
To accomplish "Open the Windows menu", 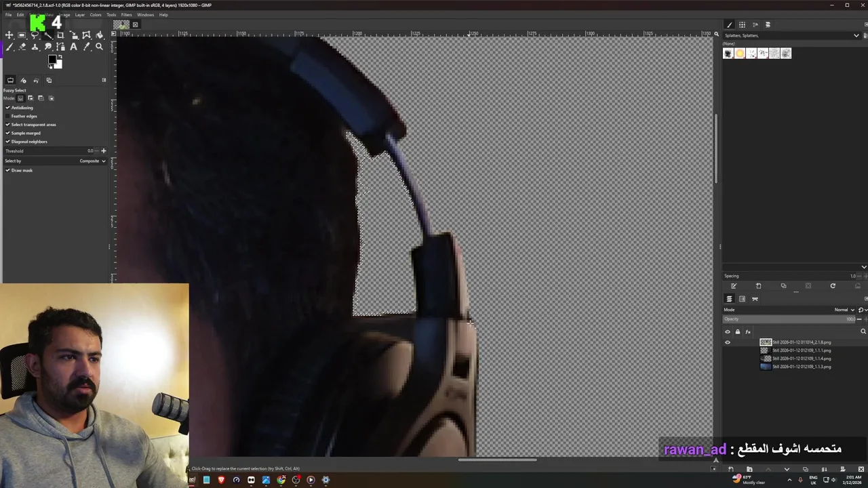I will [145, 15].
